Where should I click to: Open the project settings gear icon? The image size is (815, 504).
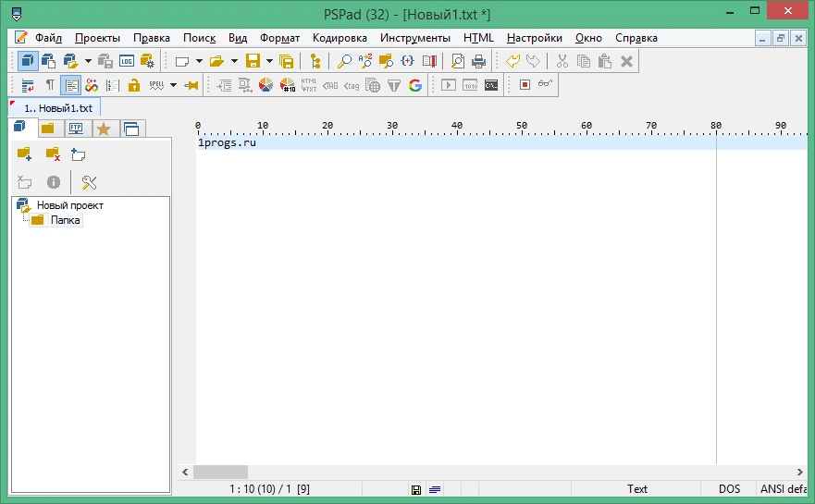(x=148, y=61)
